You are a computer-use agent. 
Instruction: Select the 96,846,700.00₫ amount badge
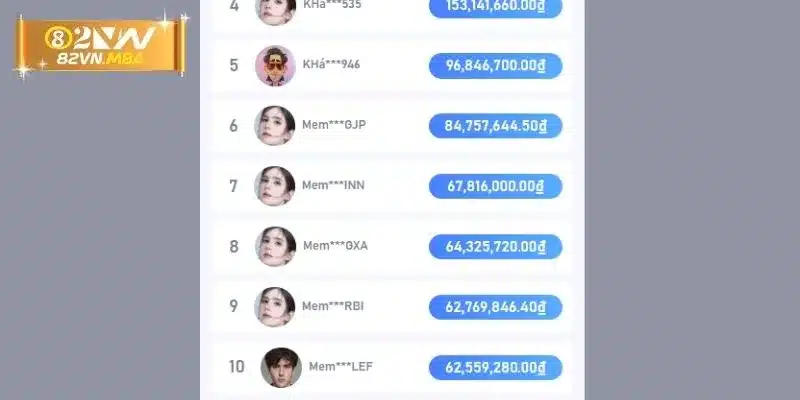pos(495,66)
